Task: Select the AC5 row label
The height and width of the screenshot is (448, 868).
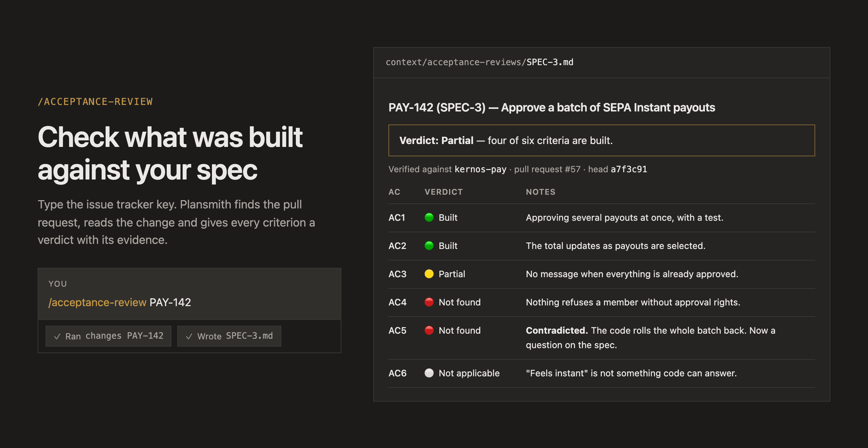Action: tap(397, 331)
